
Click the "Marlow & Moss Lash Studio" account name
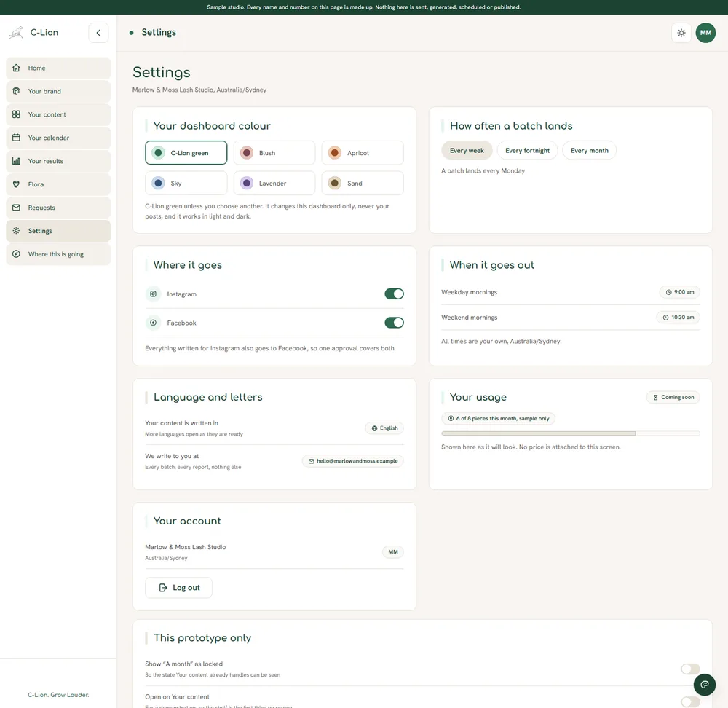[x=186, y=547]
